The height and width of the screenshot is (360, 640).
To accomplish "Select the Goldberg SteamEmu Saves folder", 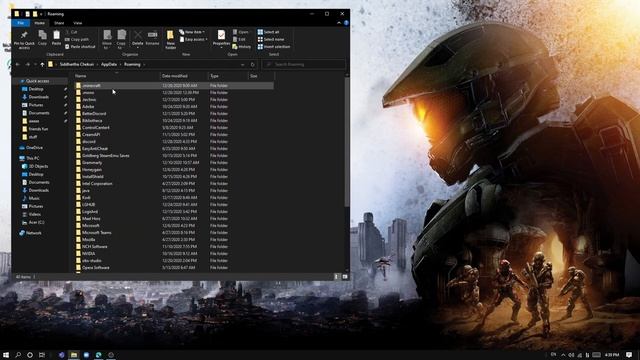I will coord(106,156).
